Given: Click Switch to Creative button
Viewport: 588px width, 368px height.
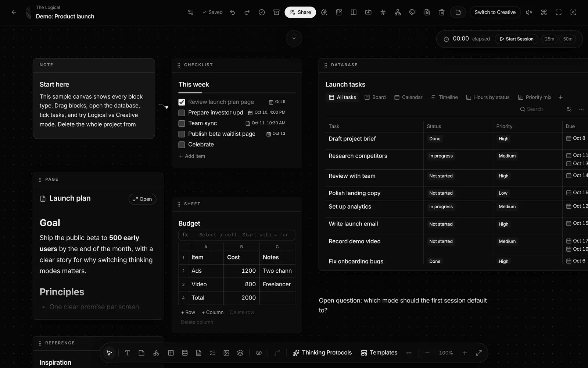Looking at the screenshot, I should coord(495,12).
